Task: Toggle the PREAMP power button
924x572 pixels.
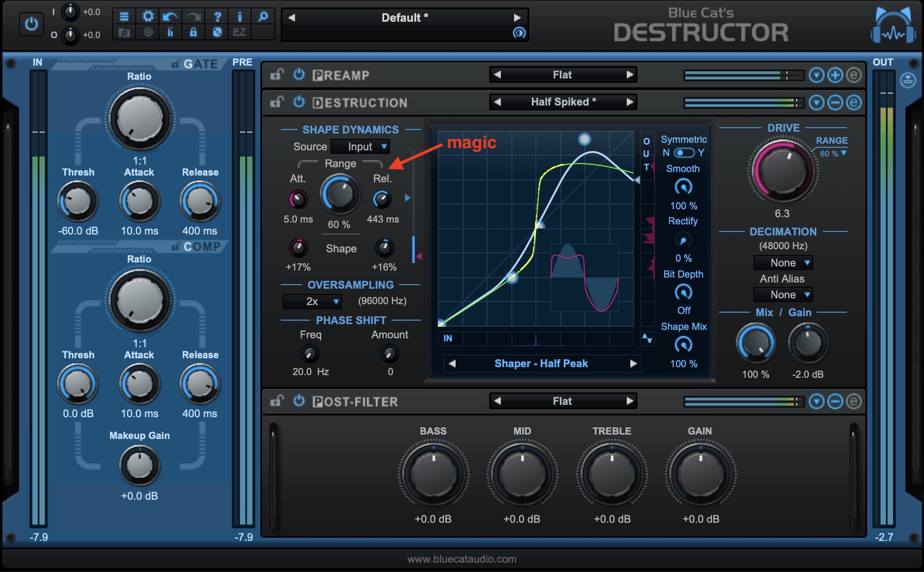Action: [299, 74]
